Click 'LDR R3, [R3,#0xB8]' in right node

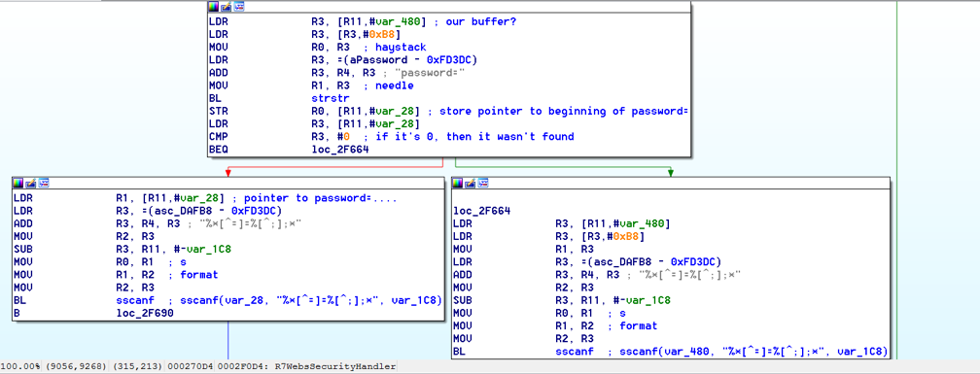click(x=548, y=237)
